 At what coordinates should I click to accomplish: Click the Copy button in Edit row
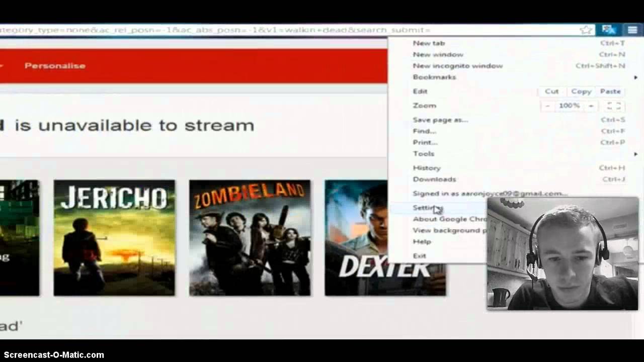pyautogui.click(x=581, y=92)
